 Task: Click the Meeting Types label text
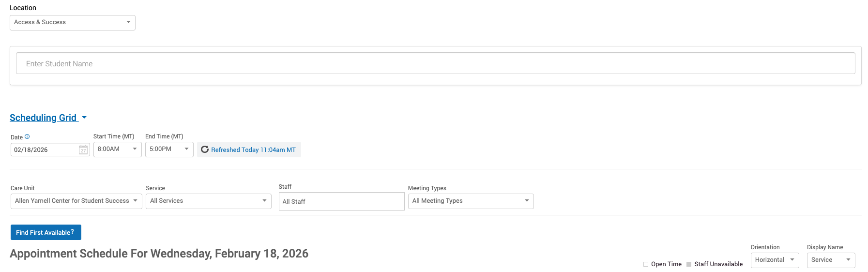coord(427,188)
